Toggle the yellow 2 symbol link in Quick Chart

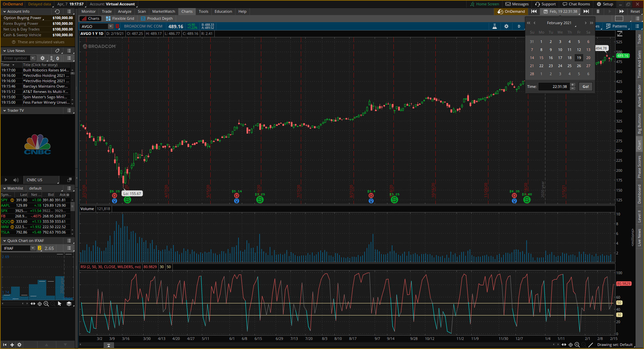(x=40, y=248)
